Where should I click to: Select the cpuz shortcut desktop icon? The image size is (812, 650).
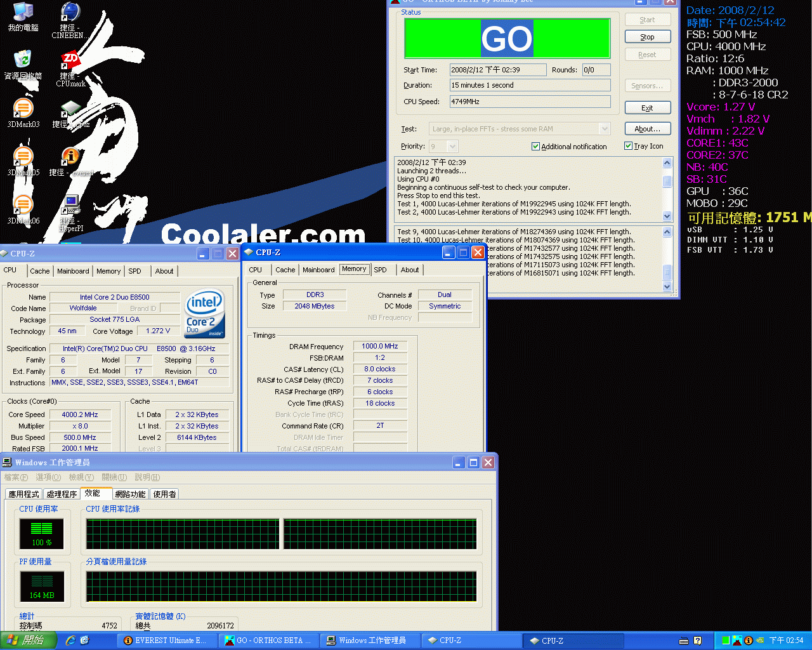click(x=70, y=113)
